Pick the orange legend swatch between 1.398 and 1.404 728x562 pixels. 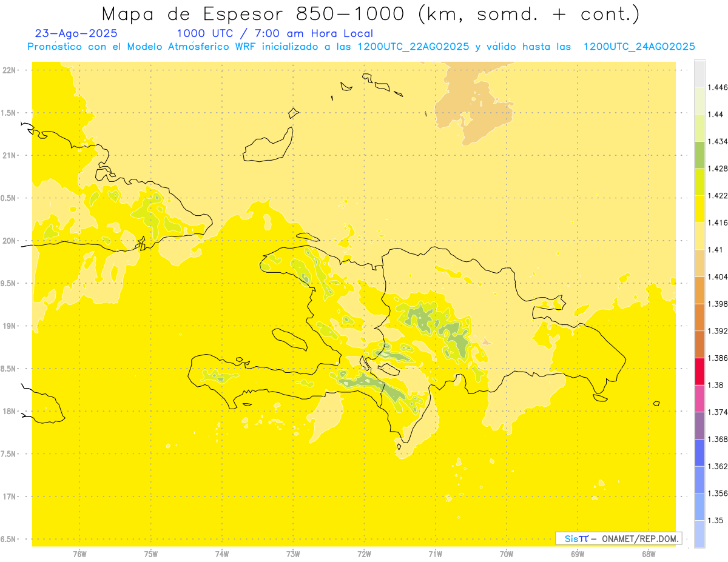click(699, 290)
